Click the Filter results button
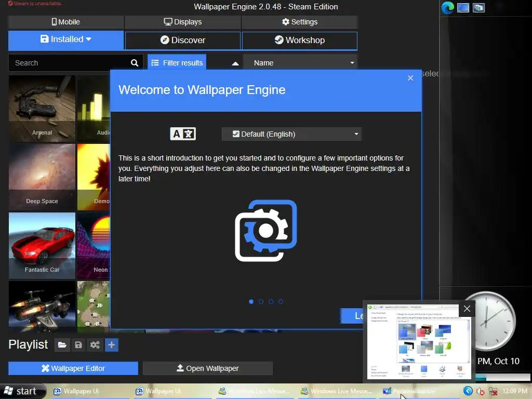The width and height of the screenshot is (532, 399). 177,63
